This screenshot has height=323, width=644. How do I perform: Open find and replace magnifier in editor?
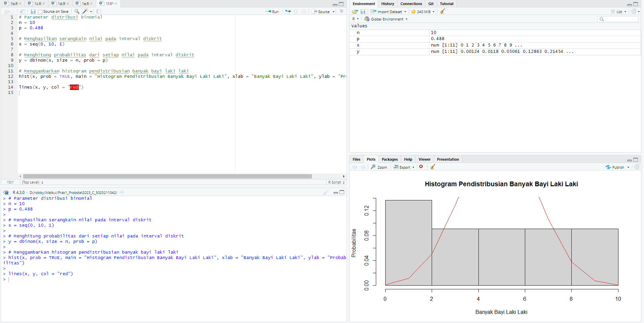[x=77, y=11]
